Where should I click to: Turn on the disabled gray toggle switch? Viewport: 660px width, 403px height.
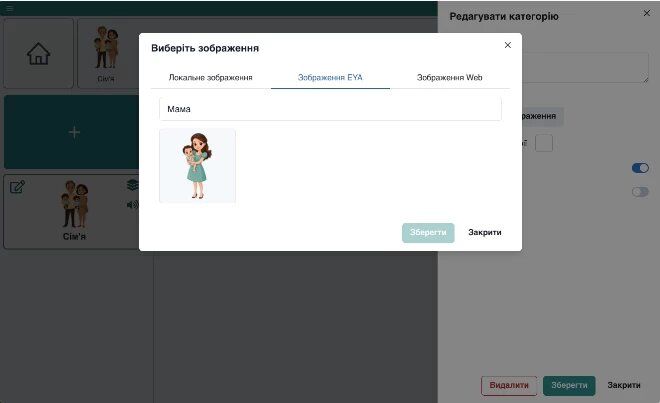[x=640, y=191]
